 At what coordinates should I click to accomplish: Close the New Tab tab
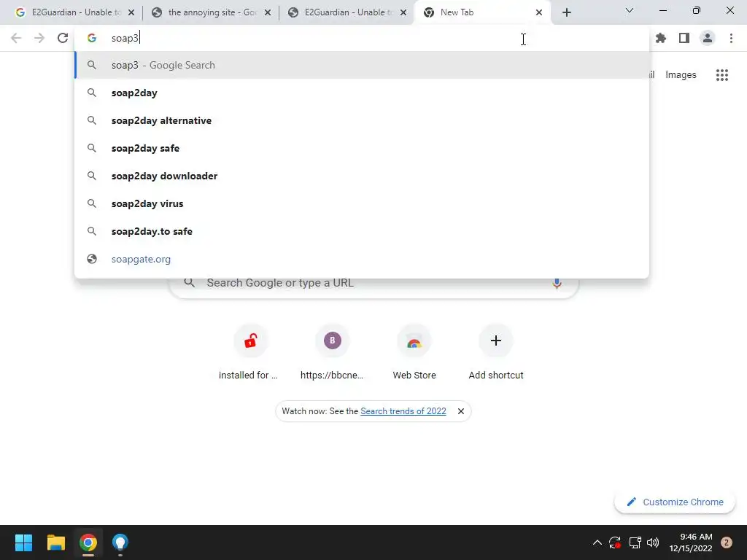pos(539,13)
